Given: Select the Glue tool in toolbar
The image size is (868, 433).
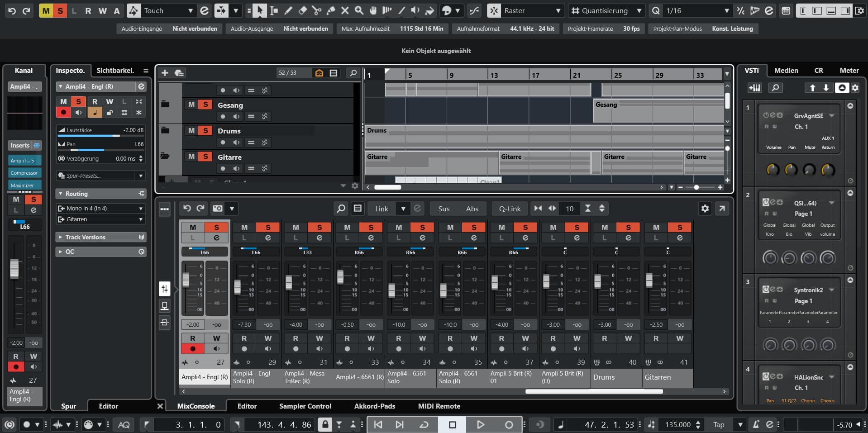Looking at the screenshot, I should tap(331, 10).
